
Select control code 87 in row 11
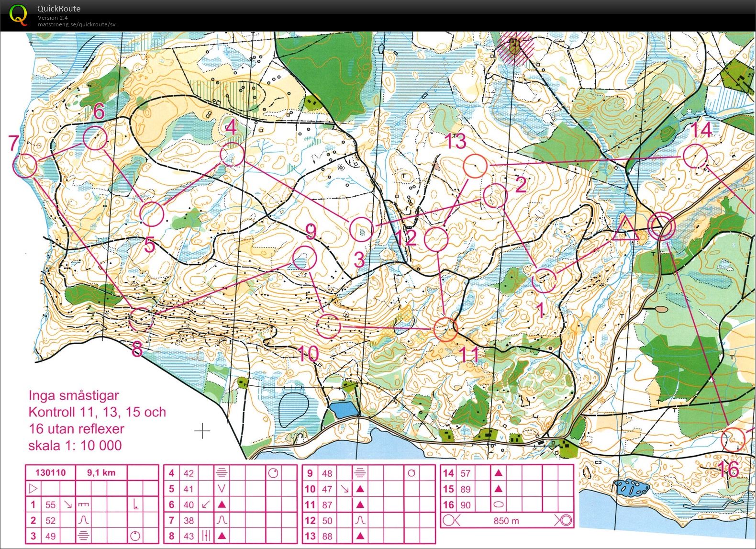tap(327, 504)
